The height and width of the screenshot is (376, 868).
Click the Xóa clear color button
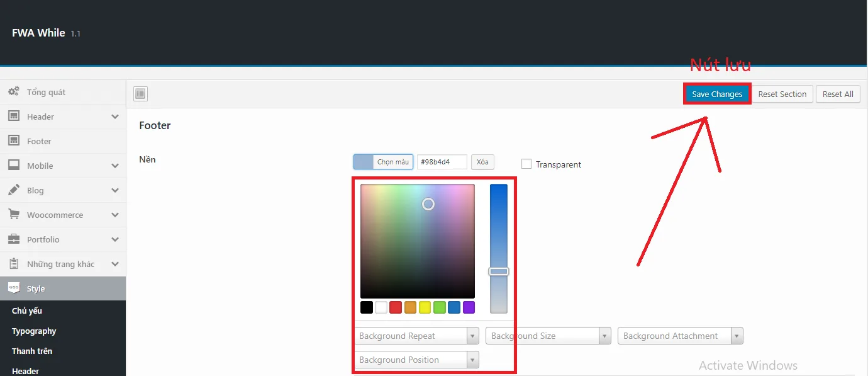coord(482,162)
